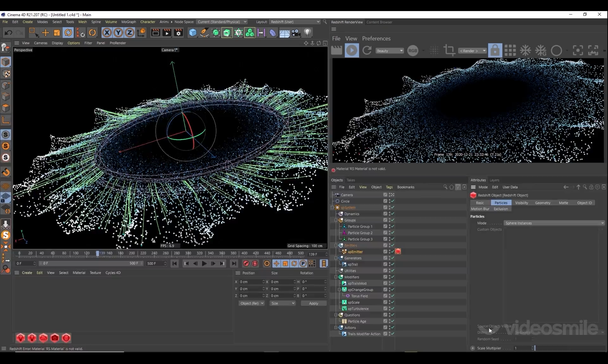
Task: Click the RenderView crop region icon
Action: point(449,51)
